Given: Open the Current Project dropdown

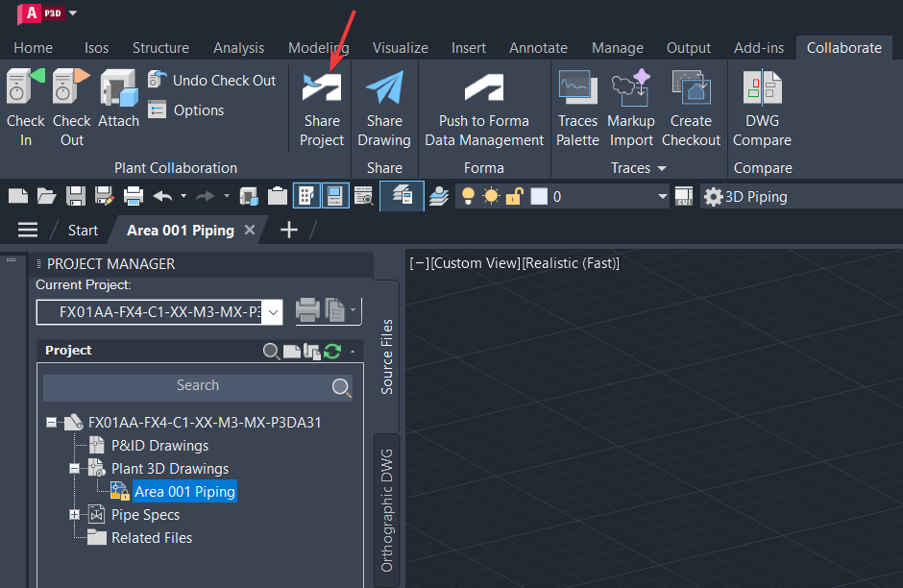Looking at the screenshot, I should [274, 312].
